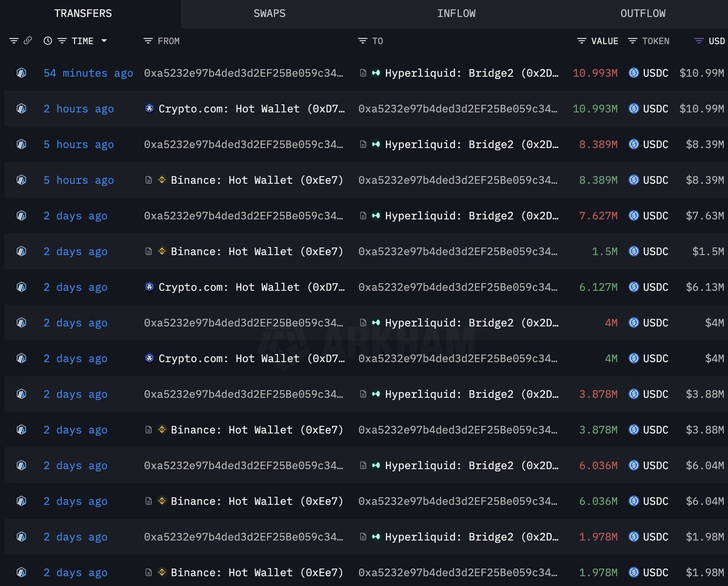
Task: Click the $1.5M USD amount
Action: [708, 252]
